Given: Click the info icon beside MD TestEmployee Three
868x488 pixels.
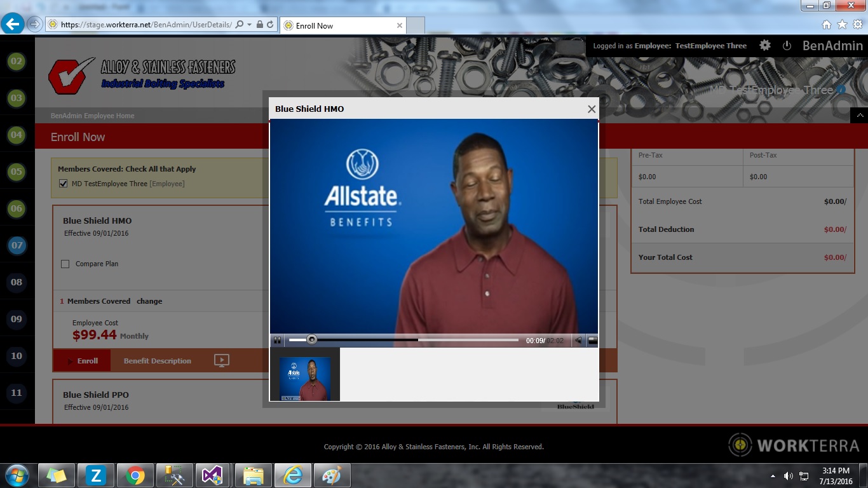Looking at the screenshot, I should (x=841, y=90).
